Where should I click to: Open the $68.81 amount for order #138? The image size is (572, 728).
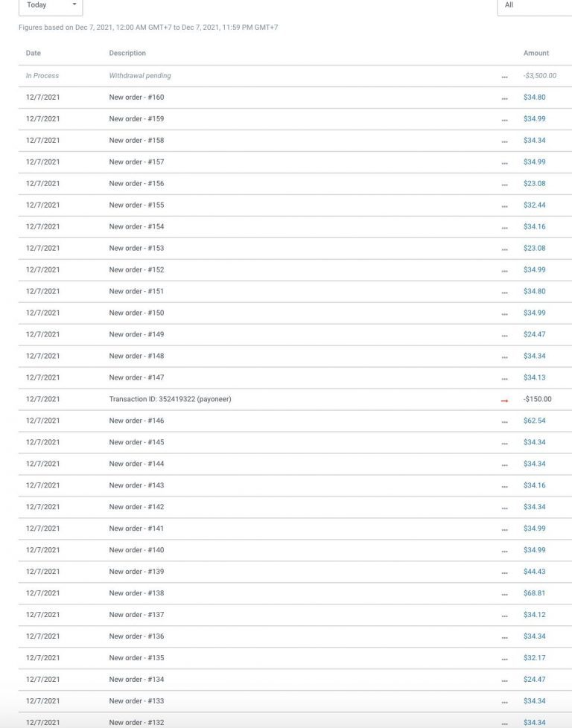click(534, 593)
